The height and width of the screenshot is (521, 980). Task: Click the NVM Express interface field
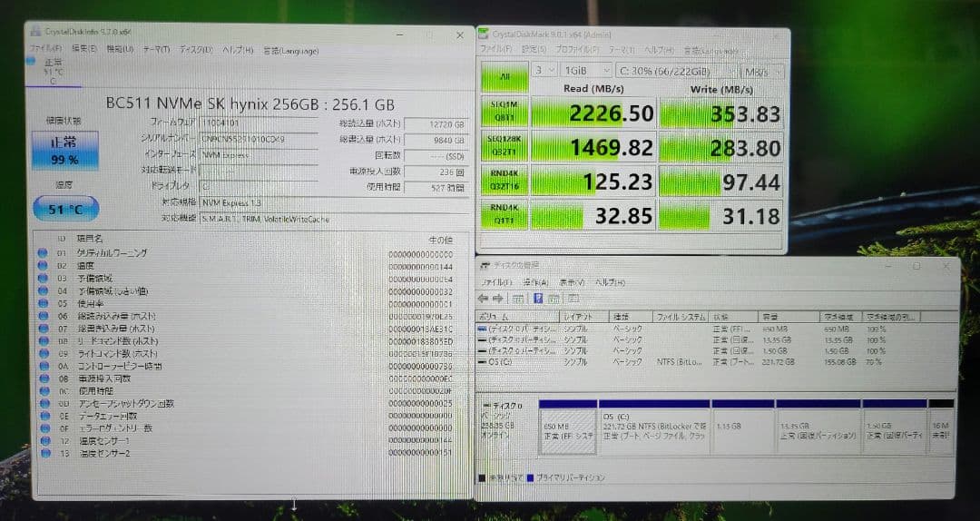coord(260,154)
